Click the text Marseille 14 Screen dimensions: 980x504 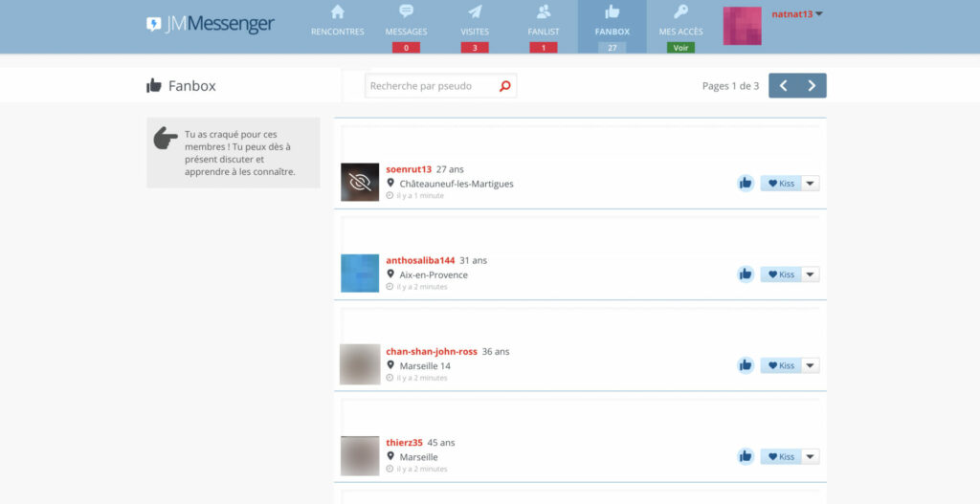point(425,366)
